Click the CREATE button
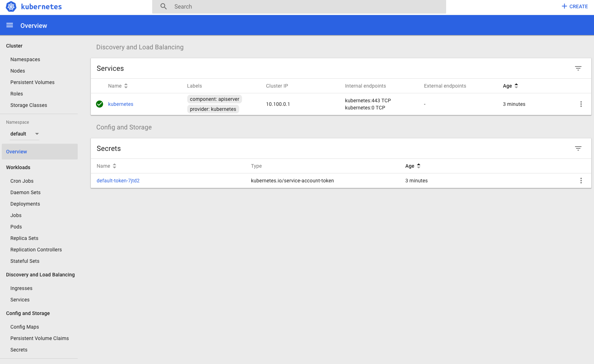The height and width of the screenshot is (364, 594). click(x=574, y=6)
